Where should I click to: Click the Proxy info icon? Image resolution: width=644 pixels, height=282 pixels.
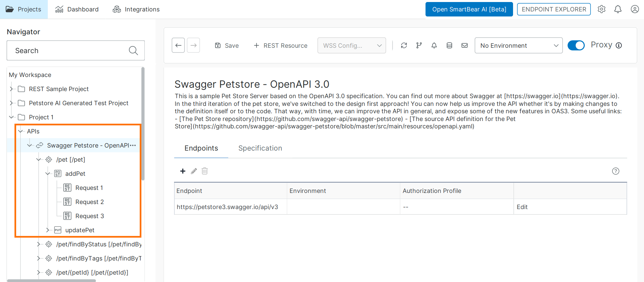pos(619,45)
